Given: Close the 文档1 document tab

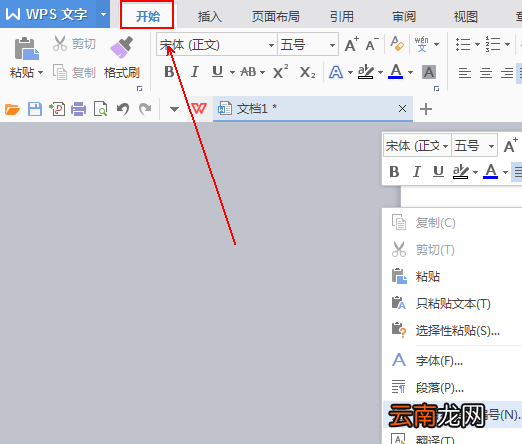Looking at the screenshot, I should tap(402, 109).
